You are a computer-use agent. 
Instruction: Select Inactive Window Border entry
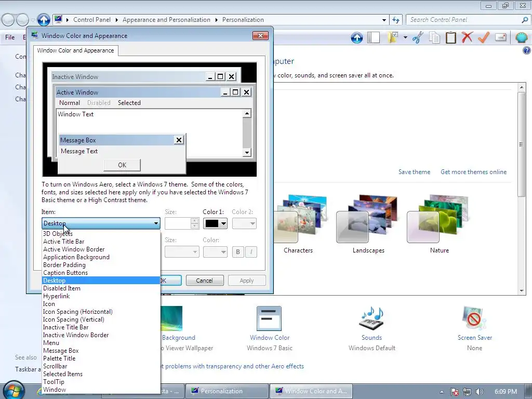101,335
